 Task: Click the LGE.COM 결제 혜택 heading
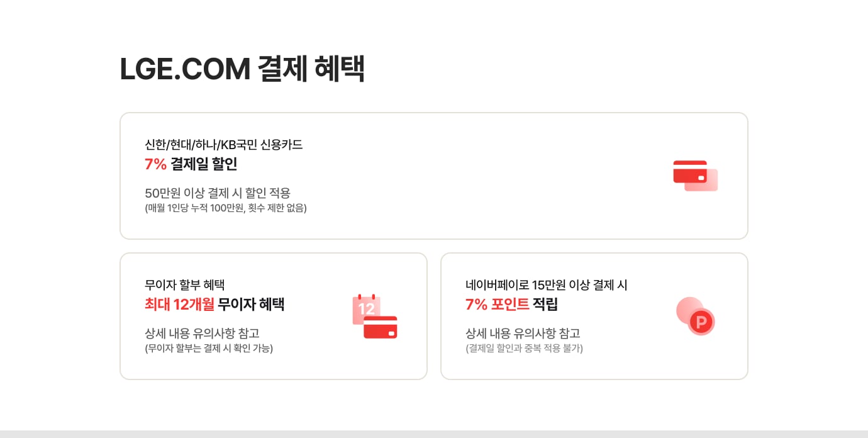pos(242,69)
